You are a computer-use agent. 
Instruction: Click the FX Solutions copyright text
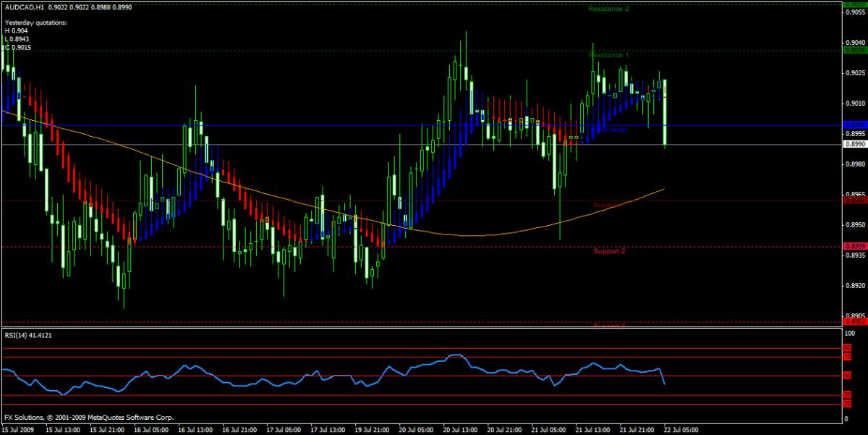[x=88, y=418]
